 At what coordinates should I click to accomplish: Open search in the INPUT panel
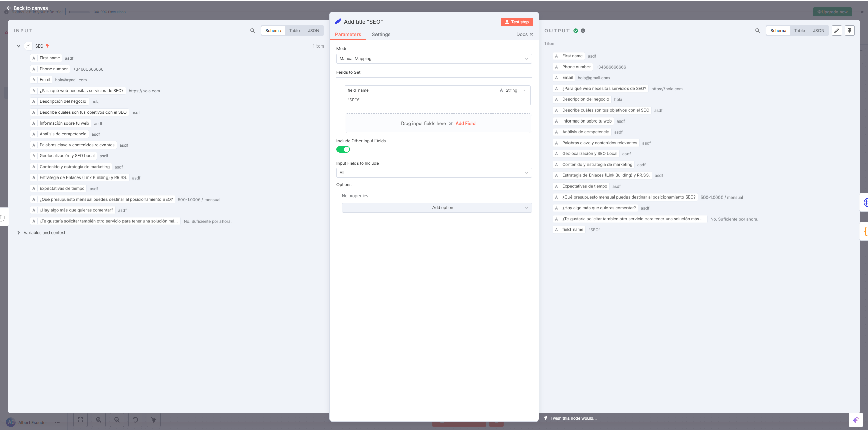pos(253,31)
